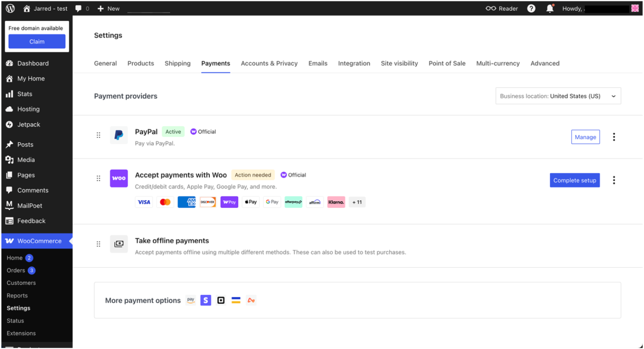Switch to the Multi-currency tab

coord(498,63)
